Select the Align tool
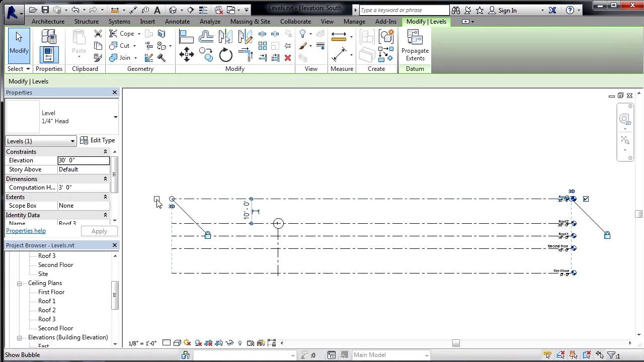This screenshot has height=362, width=644. point(186,36)
